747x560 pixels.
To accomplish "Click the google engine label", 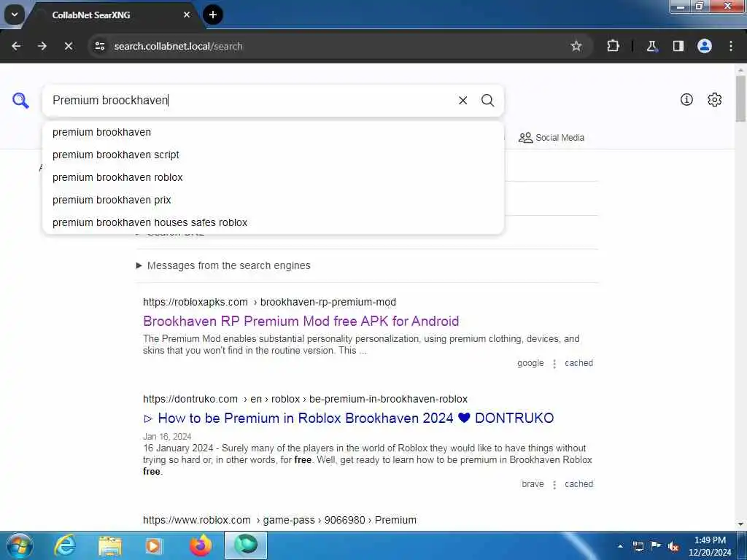I will point(530,363).
